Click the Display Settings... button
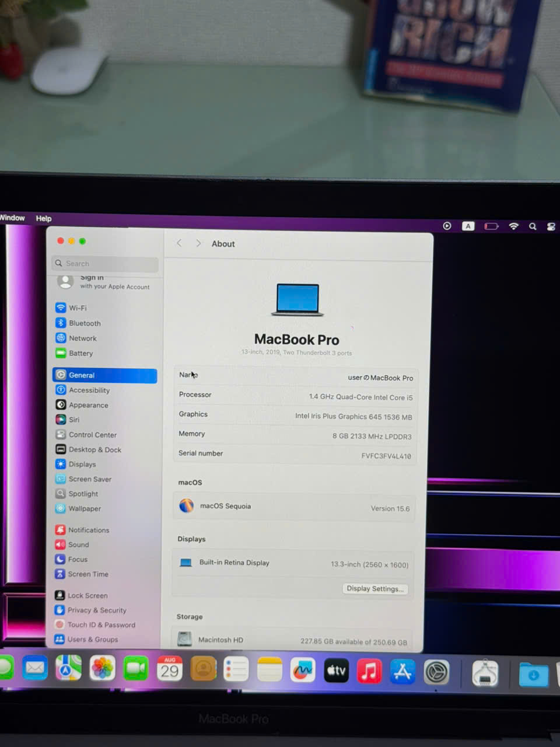The width and height of the screenshot is (560, 747). tap(375, 588)
